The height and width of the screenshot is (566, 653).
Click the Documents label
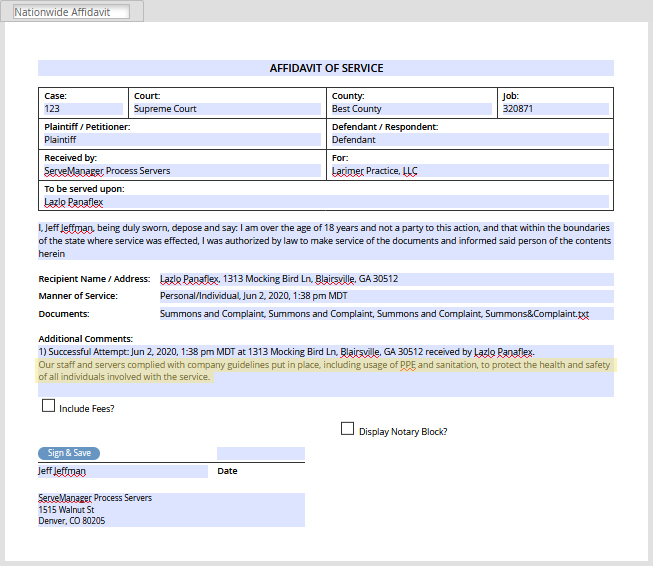[x=64, y=314]
